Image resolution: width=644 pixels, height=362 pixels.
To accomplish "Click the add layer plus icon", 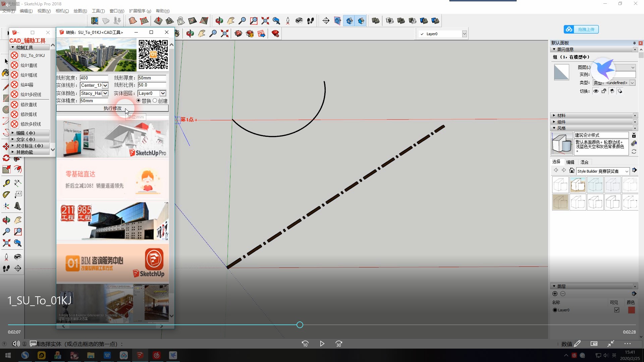I will (555, 294).
